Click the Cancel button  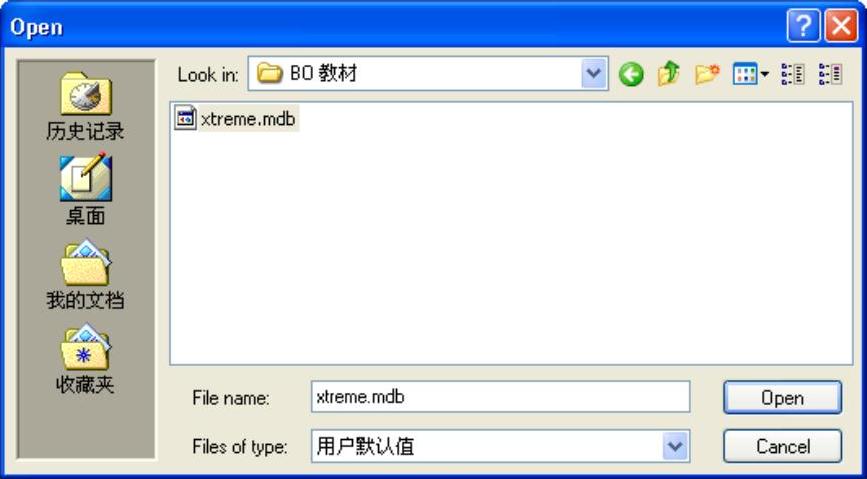782,446
